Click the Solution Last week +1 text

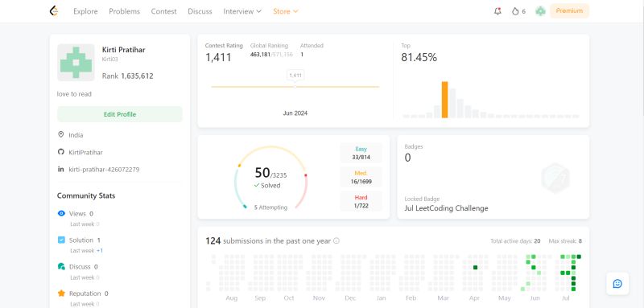click(x=87, y=251)
